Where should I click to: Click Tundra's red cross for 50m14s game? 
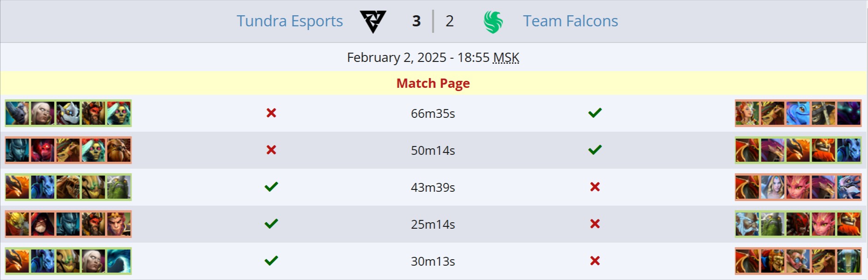(x=271, y=150)
